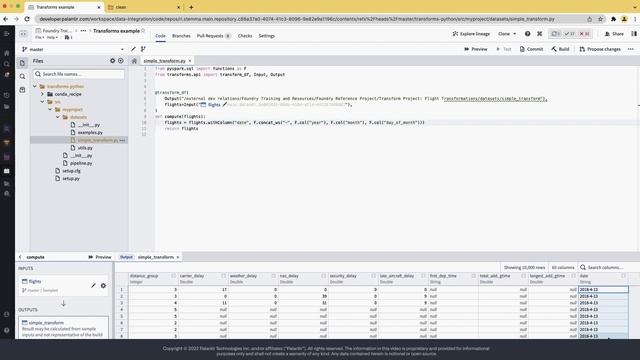Collapse the myproject folder
This screenshot has width=640, height=360.
[x=50, y=109]
